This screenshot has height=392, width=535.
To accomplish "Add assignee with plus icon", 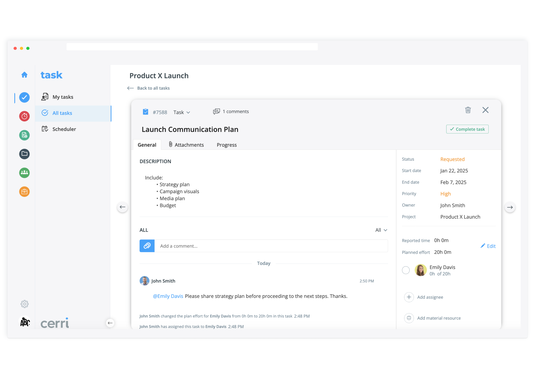I will click(409, 297).
